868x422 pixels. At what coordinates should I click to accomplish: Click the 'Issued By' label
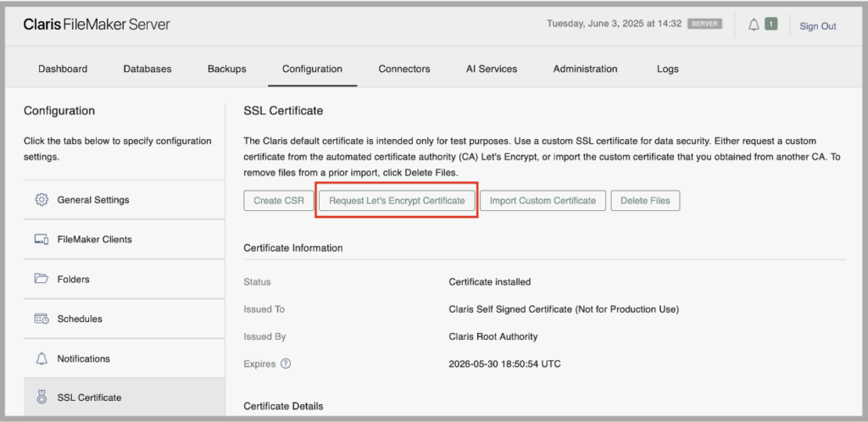coord(264,336)
